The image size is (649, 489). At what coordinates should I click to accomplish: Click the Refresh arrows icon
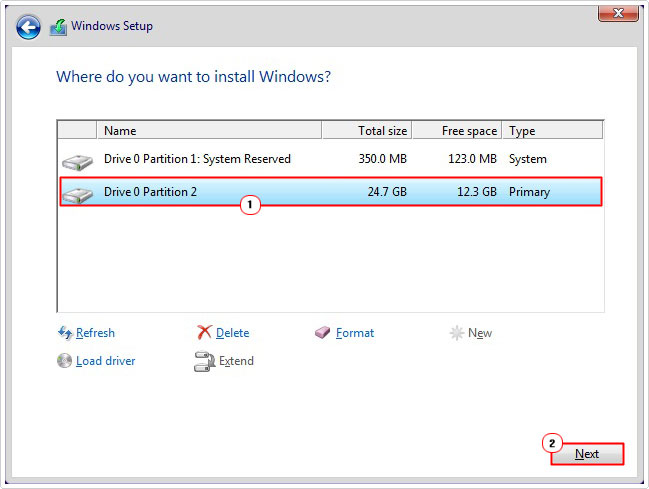(x=65, y=332)
